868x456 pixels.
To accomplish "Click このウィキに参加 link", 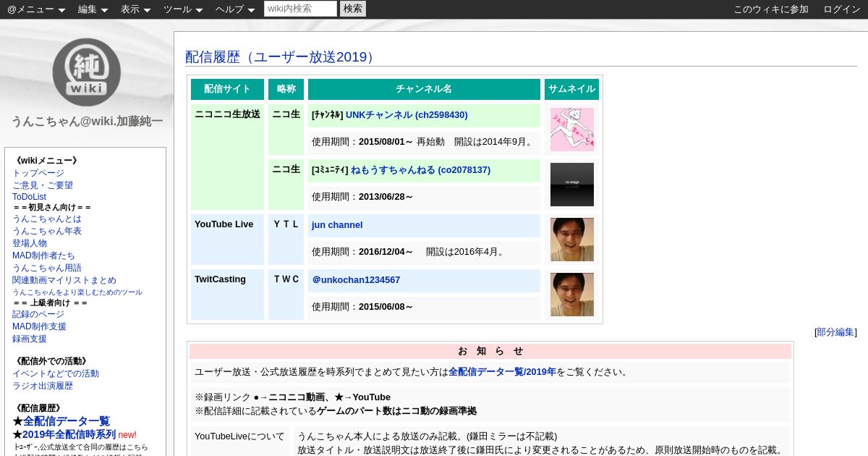I will 770,9.
